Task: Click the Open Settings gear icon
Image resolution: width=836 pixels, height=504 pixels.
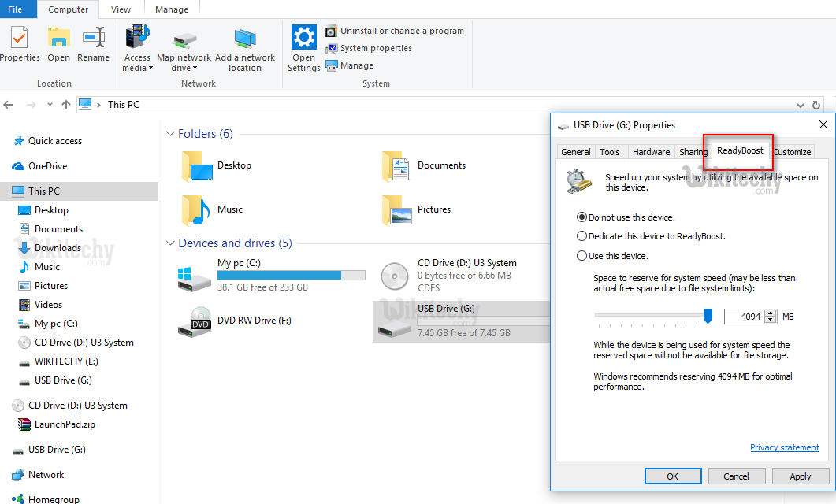Action: click(x=303, y=37)
